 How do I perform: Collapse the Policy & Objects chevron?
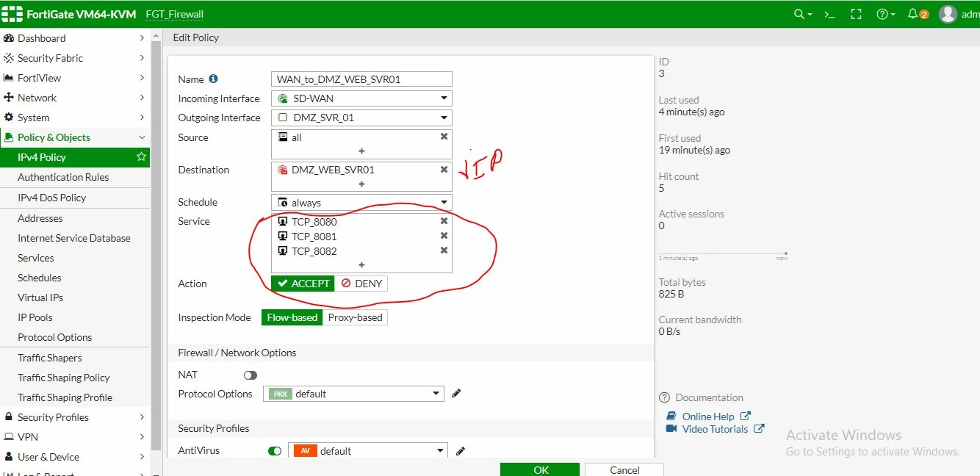[142, 137]
